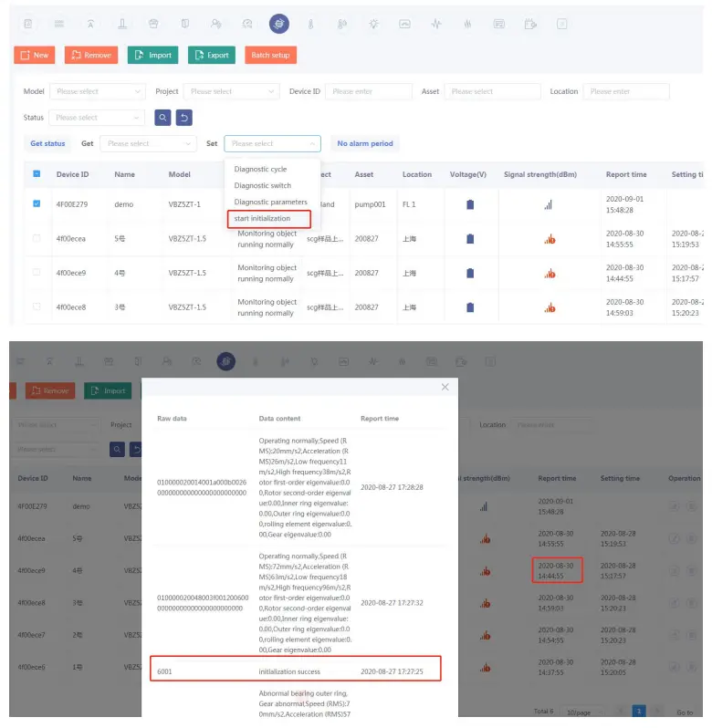
Task: Select the gauge meter icon in the upper toolbar
Action: [247, 24]
